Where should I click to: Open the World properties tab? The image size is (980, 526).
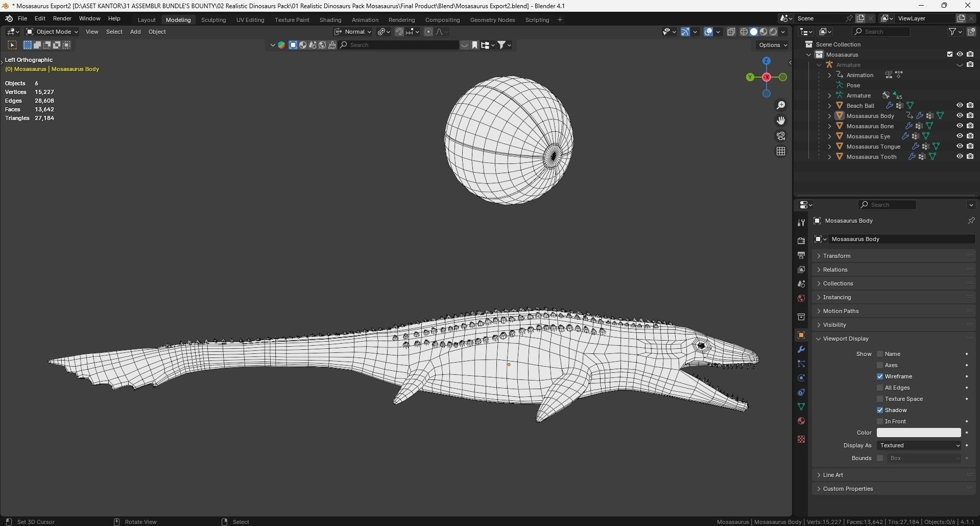coord(801,298)
